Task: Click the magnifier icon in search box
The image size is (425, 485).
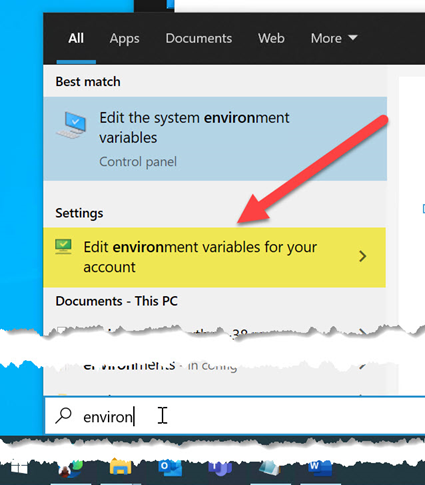Action: (63, 416)
